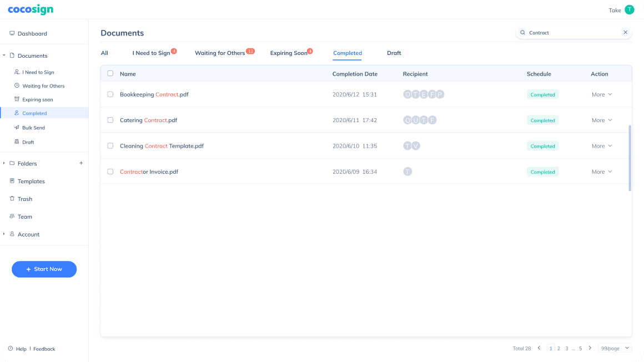This screenshot has width=644, height=362.
Task: Click the Bulk Send paper plane icon
Action: coord(17,128)
